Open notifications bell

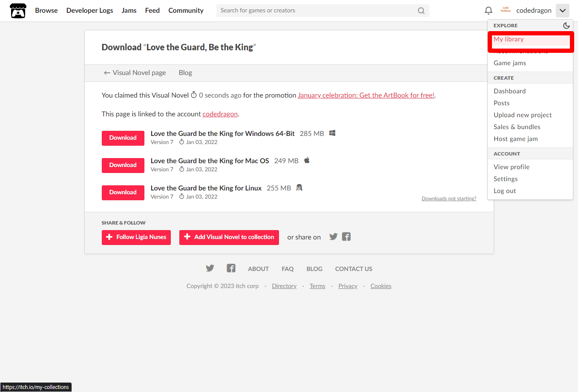(x=489, y=10)
